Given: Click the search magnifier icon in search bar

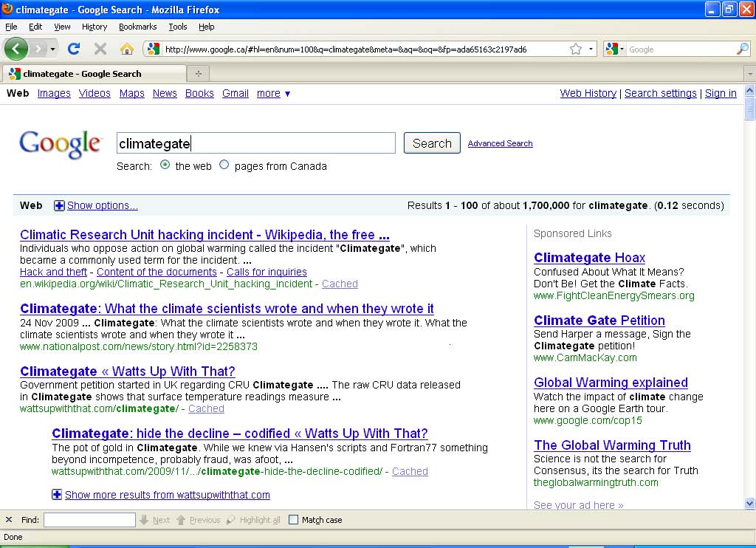Looking at the screenshot, I should pos(742,49).
